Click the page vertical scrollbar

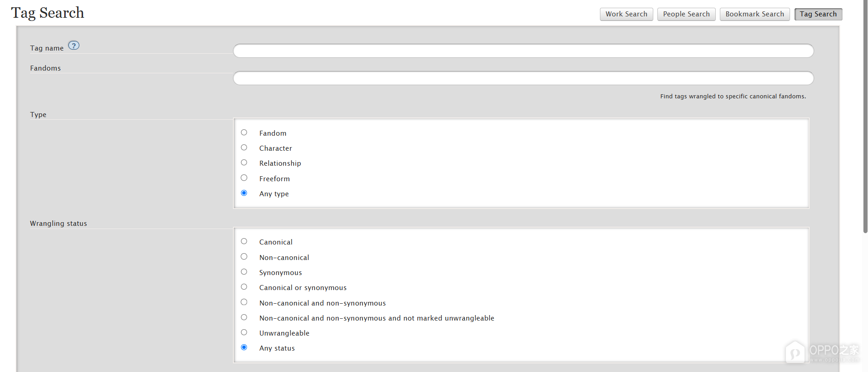865,117
